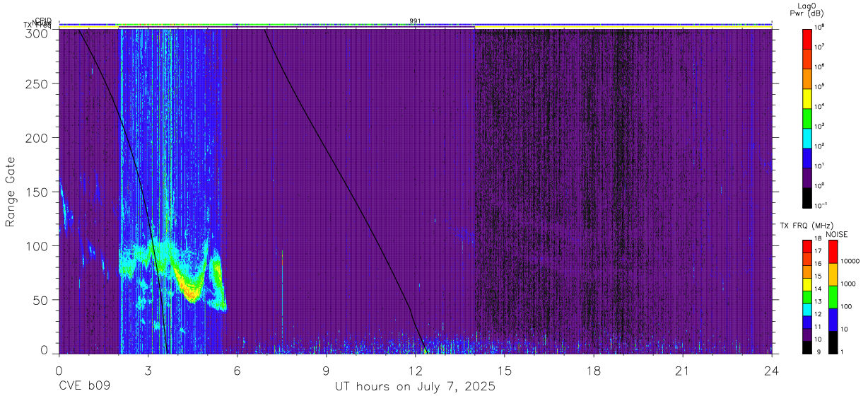Click the '9' tick on the UT hours axis
Image resolution: width=868 pixels, height=401 pixels.
[327, 370]
